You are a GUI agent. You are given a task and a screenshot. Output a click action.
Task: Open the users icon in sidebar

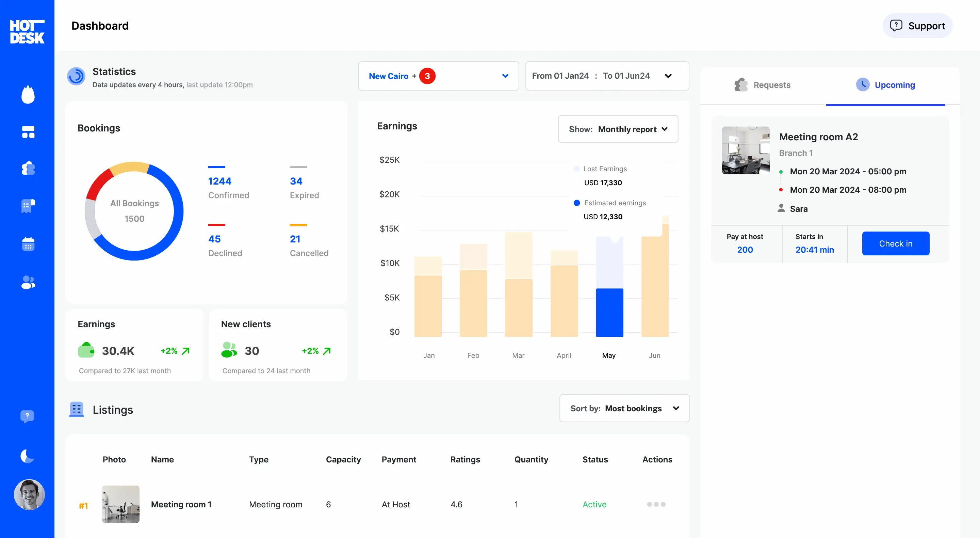click(x=28, y=282)
